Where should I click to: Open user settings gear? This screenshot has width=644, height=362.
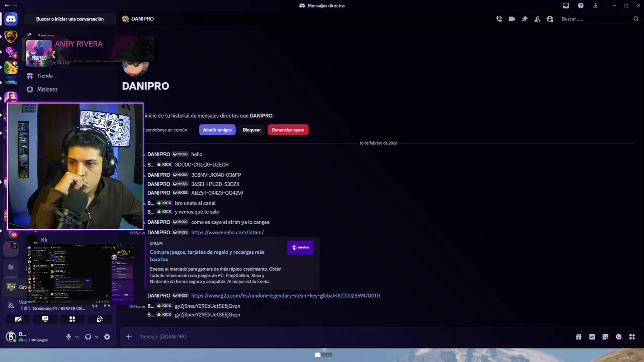click(x=107, y=337)
